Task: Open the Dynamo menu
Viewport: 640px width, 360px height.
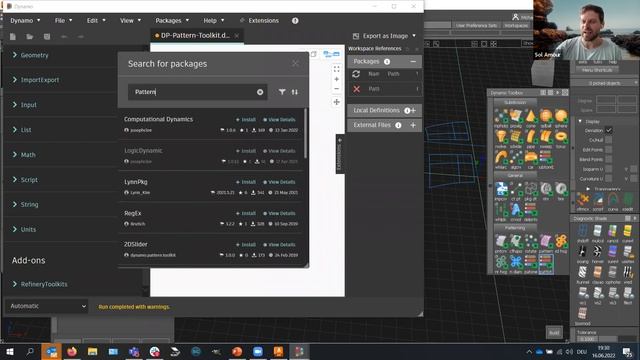Action: [25, 20]
